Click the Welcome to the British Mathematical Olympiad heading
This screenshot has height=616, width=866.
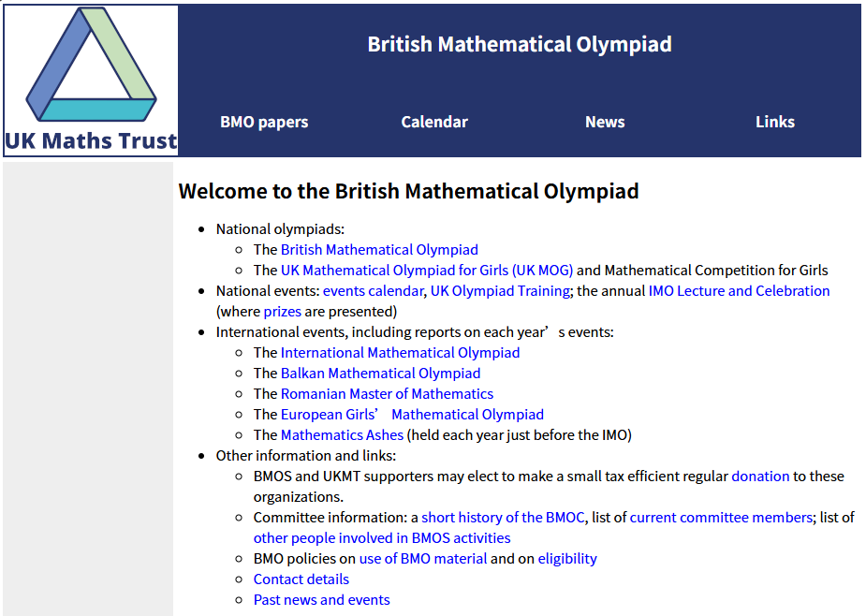tap(409, 191)
